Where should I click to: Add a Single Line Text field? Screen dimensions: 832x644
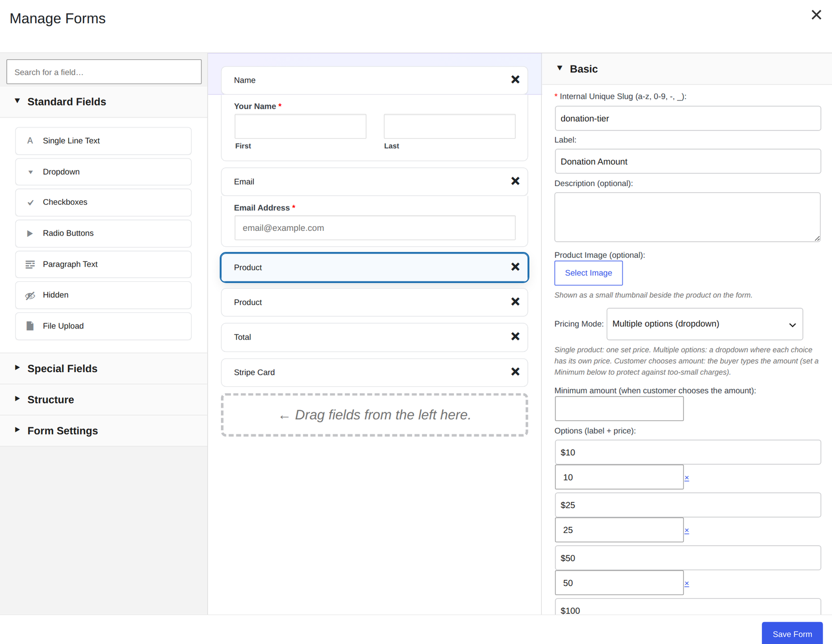[x=103, y=141]
